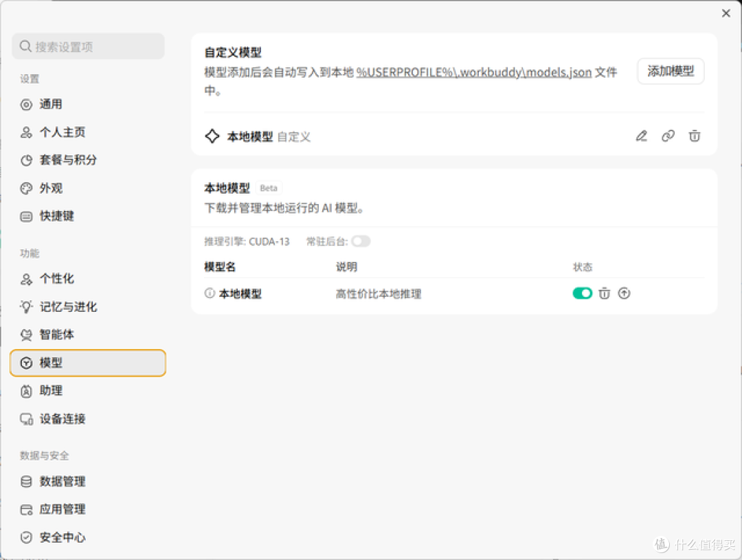Click the 状态 column header
This screenshot has width=742, height=560.
[583, 267]
